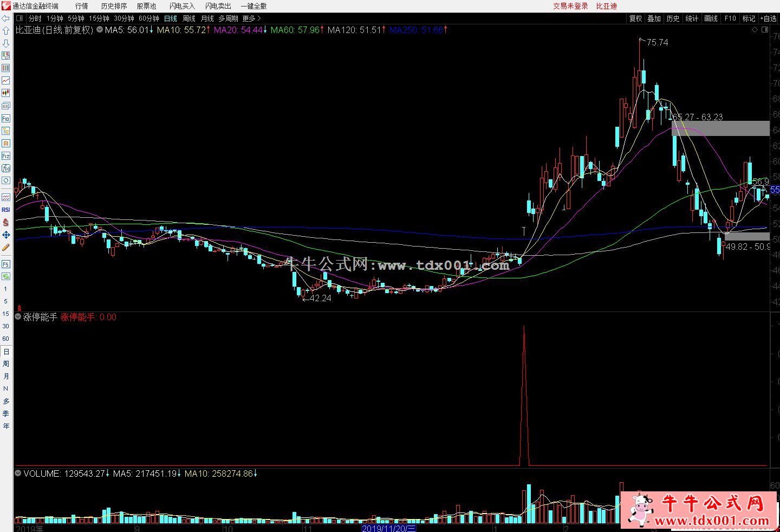Switch to the 月线 monthly chart tab
The width and height of the screenshot is (780, 532).
(207, 18)
